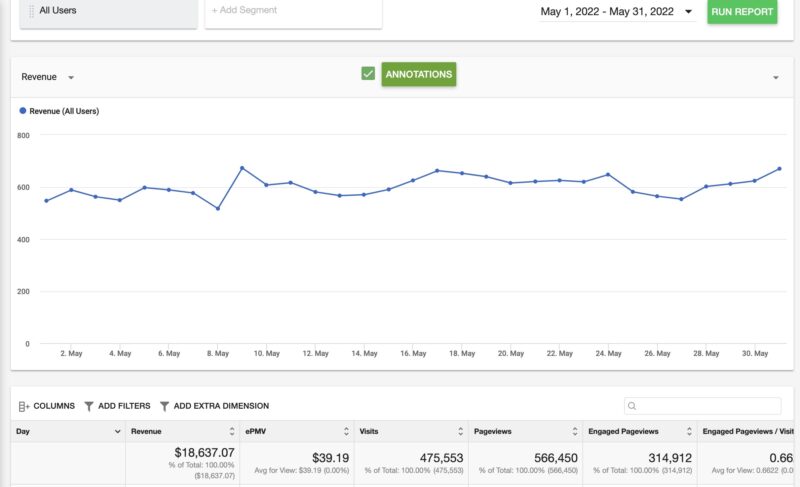Viewport: 800px width, 487px height.
Task: Open the Revenue metric dropdown
Action: tap(71, 77)
